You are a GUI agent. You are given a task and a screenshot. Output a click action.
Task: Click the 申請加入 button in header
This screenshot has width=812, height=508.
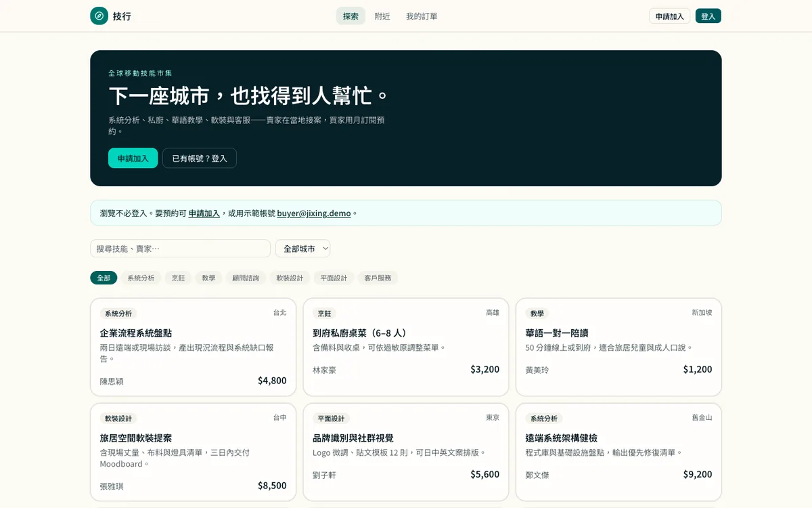tap(670, 16)
